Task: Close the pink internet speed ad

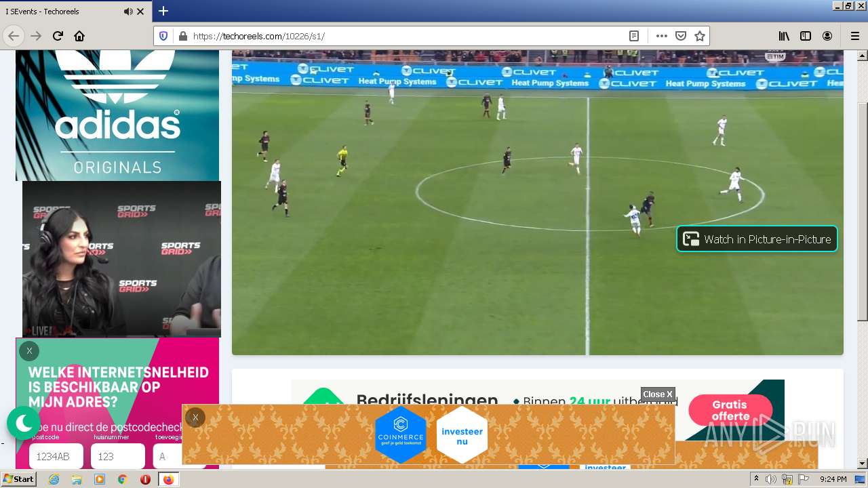Action: pyautogui.click(x=29, y=350)
